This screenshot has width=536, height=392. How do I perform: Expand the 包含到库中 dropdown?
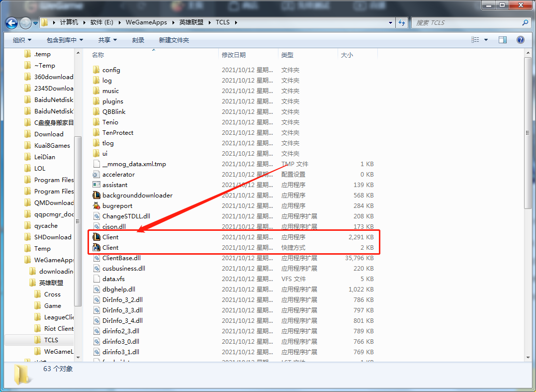click(x=65, y=40)
